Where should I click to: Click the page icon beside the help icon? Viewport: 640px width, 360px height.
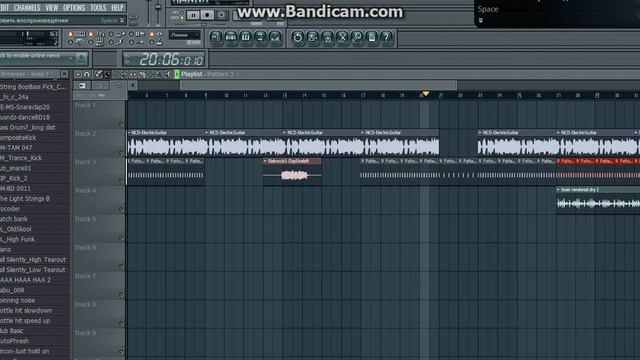[371, 38]
